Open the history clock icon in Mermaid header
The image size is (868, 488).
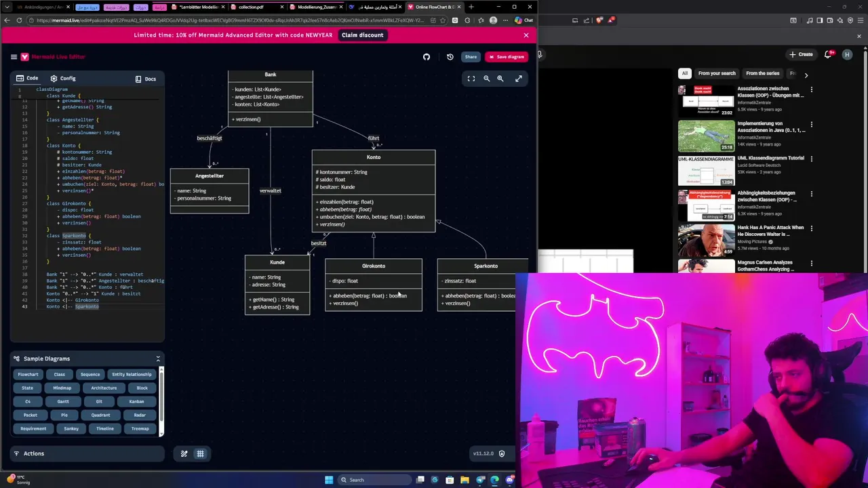[x=450, y=57]
